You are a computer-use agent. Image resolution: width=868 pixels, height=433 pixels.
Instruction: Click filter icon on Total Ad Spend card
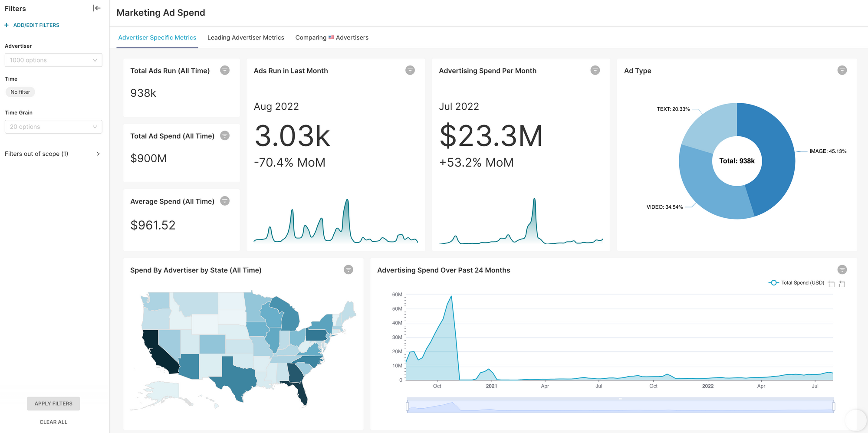(x=225, y=136)
